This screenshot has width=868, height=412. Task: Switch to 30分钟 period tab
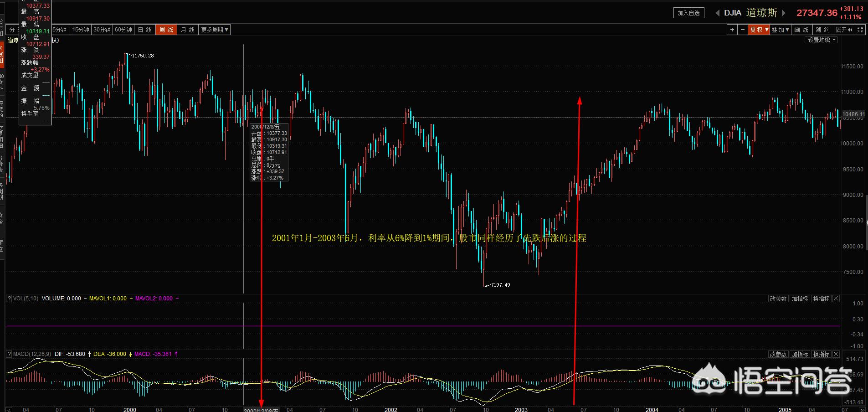[102, 30]
